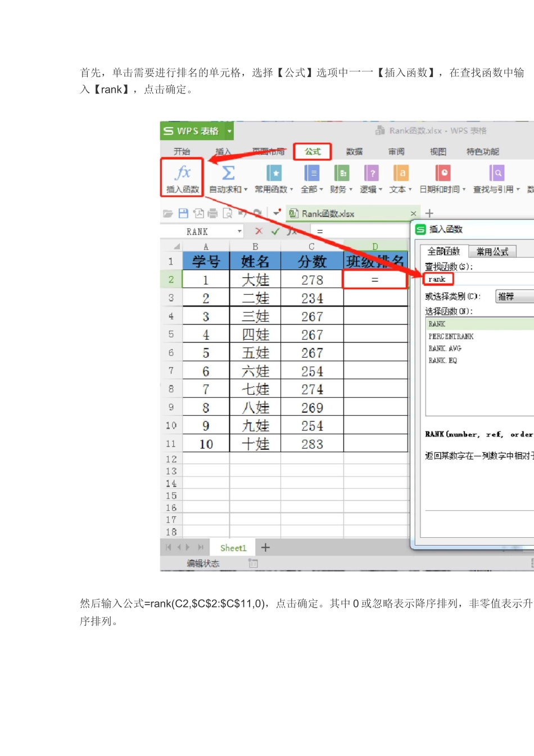Click the AutoSum sigma (自动求和) icon
The image size is (534, 756).
pos(228,173)
